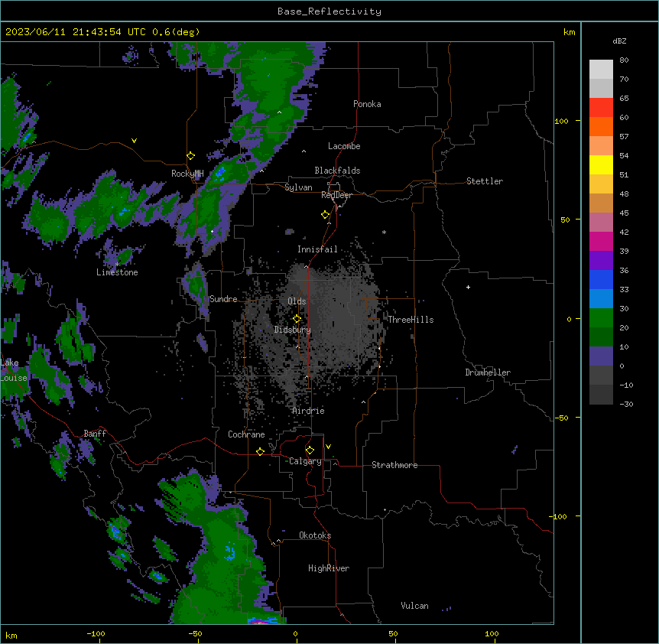Click the Innisfail city label

tap(317, 249)
